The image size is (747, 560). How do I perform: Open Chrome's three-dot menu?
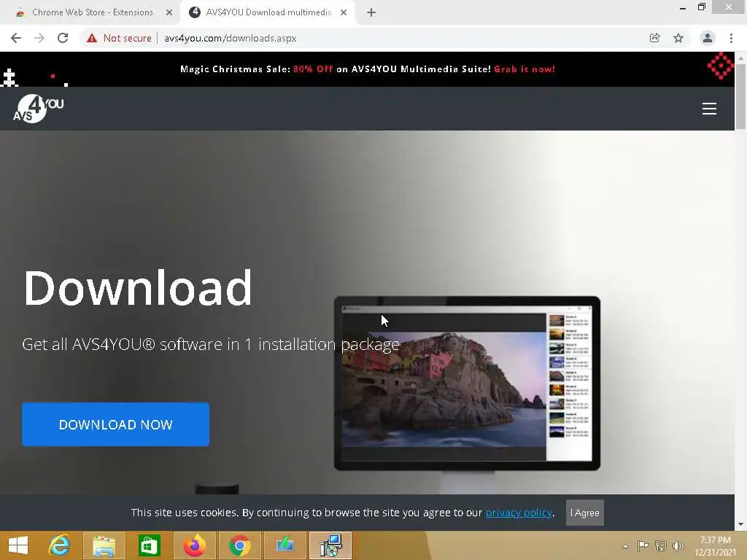pos(731,38)
